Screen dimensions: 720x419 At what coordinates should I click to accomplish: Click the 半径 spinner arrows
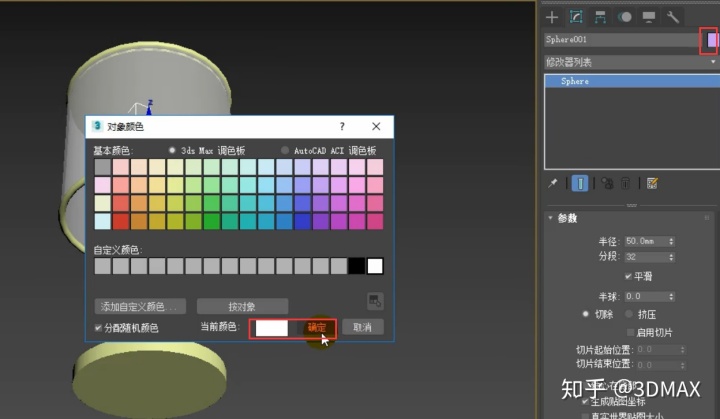pos(671,241)
